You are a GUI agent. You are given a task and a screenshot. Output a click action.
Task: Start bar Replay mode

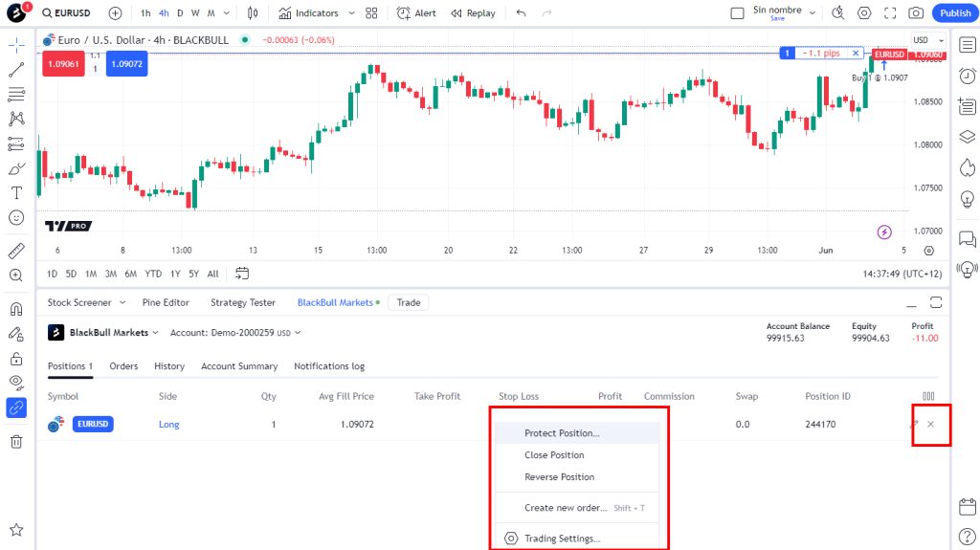(473, 13)
